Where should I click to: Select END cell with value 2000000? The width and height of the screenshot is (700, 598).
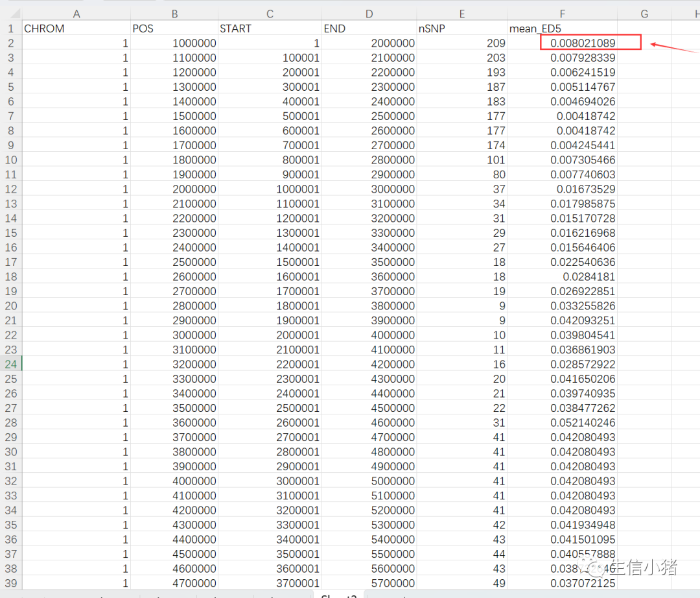pos(369,43)
